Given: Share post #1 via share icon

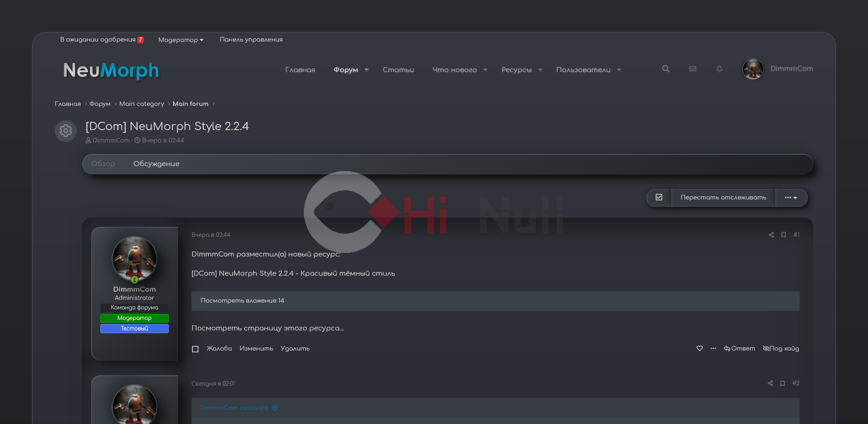Looking at the screenshot, I should [771, 235].
